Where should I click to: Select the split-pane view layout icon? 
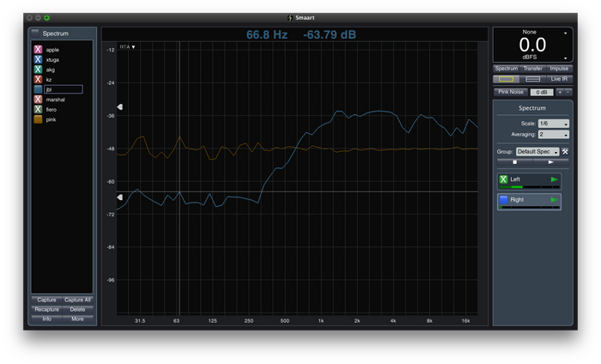coord(533,79)
